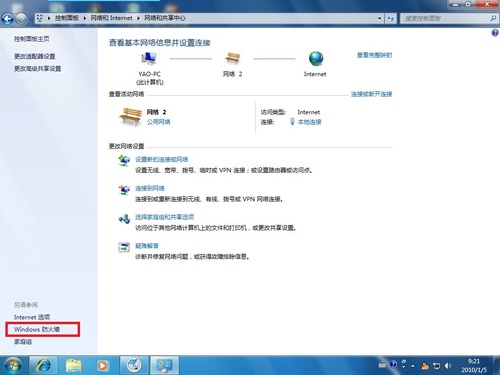Click troubleshooting icon beside 疑难解答
This screenshot has height=375, width=500.
coord(124,247)
